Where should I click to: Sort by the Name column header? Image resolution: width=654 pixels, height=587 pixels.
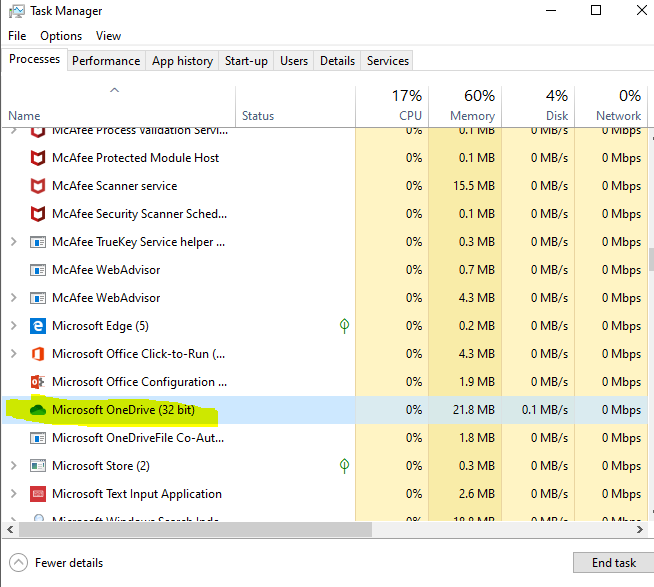tap(119, 106)
